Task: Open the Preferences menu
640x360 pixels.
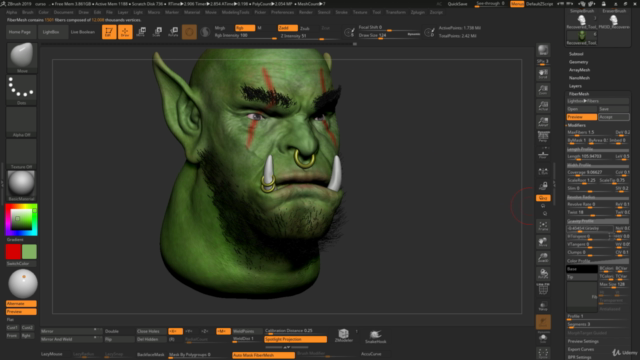Action: tap(282, 12)
